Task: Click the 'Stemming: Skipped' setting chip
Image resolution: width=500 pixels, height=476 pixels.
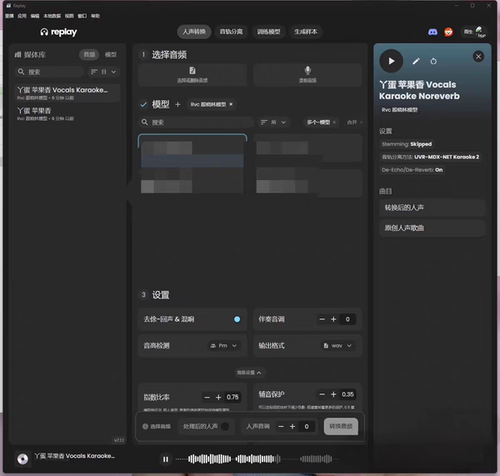Action: tap(407, 144)
